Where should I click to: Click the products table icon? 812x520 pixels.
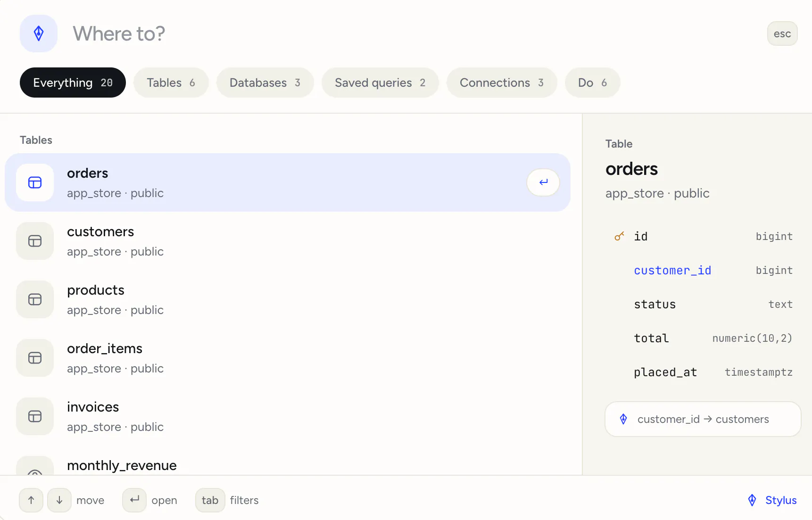35,299
